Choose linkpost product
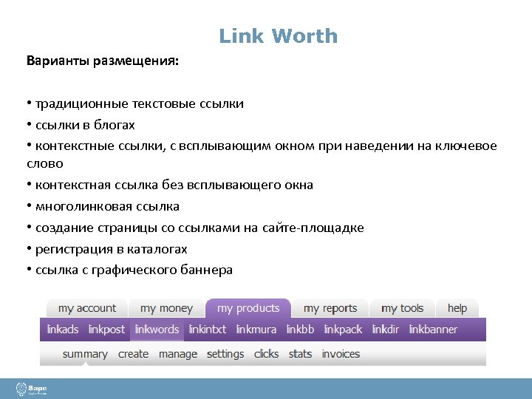Screen dimensions: 532x399 pos(106,330)
